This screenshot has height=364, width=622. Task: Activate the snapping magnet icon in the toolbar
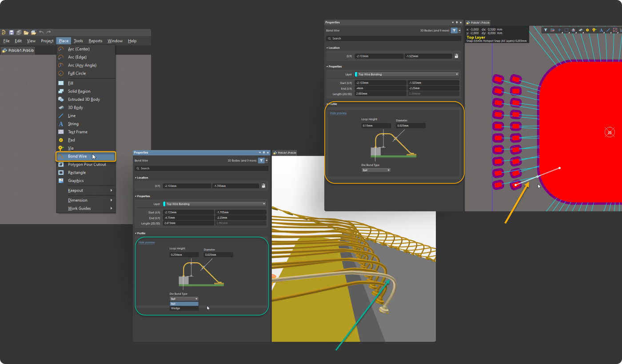[551, 30]
